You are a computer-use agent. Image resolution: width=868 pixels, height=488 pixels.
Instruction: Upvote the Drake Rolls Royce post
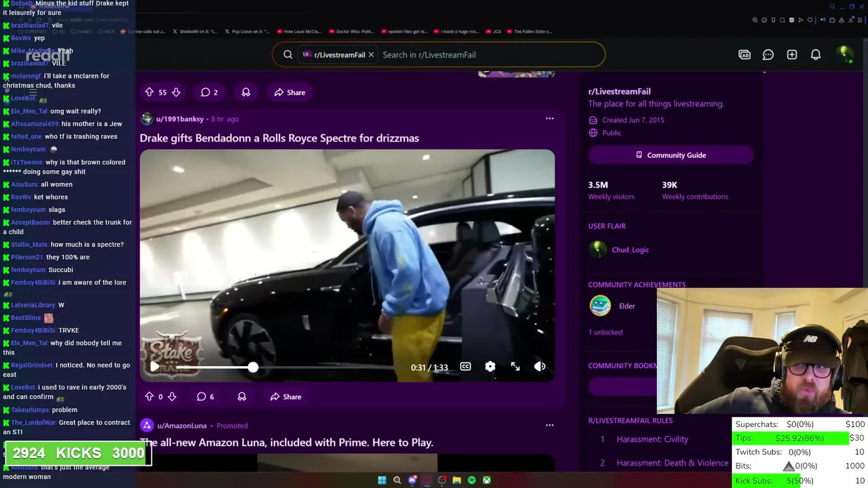[149, 396]
